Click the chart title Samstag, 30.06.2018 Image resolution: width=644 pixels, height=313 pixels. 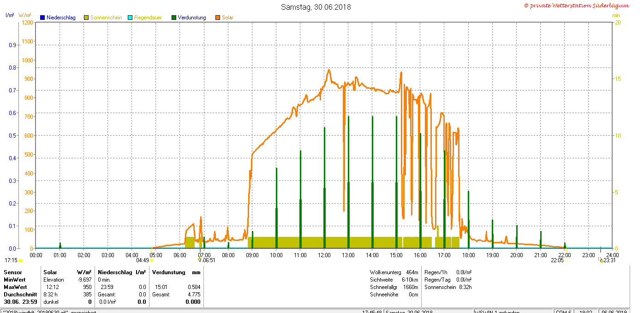[x=316, y=7]
